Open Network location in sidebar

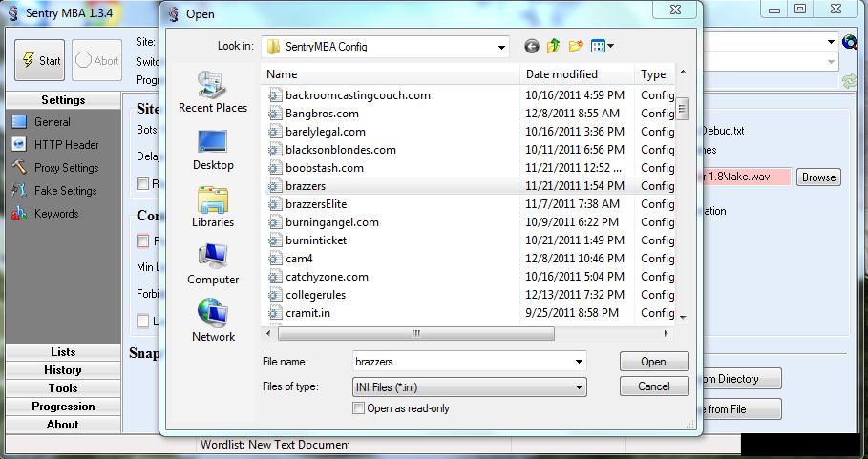(x=213, y=321)
